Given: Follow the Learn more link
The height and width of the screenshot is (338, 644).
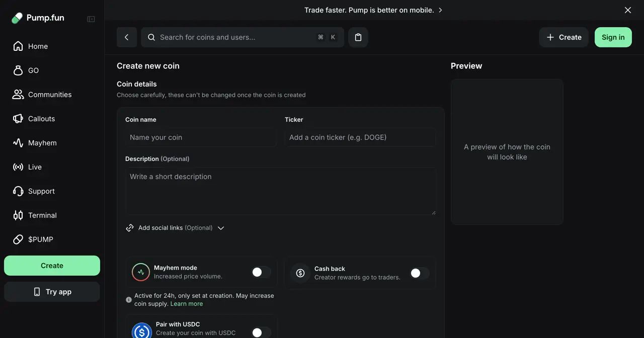Looking at the screenshot, I should (187, 304).
